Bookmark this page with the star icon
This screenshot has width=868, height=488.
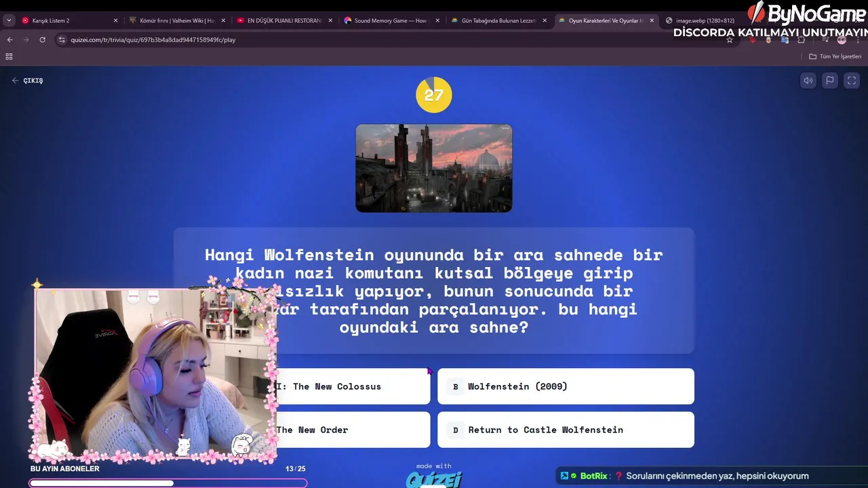click(730, 40)
